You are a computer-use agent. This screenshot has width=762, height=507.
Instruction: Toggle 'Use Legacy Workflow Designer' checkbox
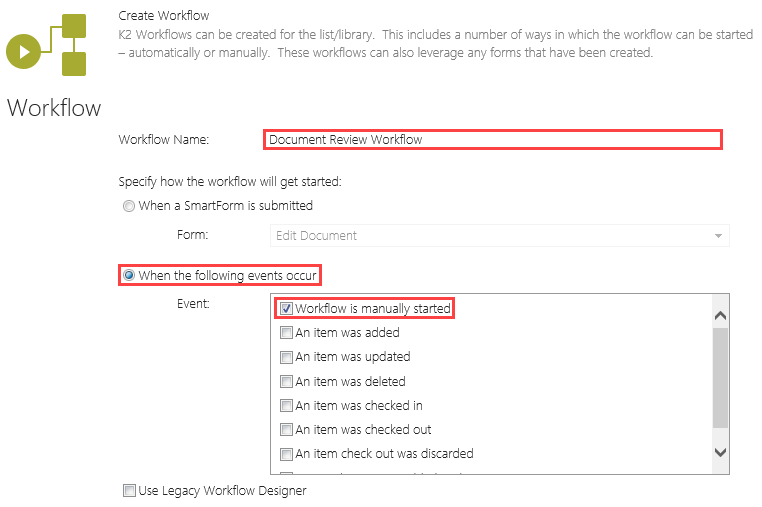[x=128, y=491]
